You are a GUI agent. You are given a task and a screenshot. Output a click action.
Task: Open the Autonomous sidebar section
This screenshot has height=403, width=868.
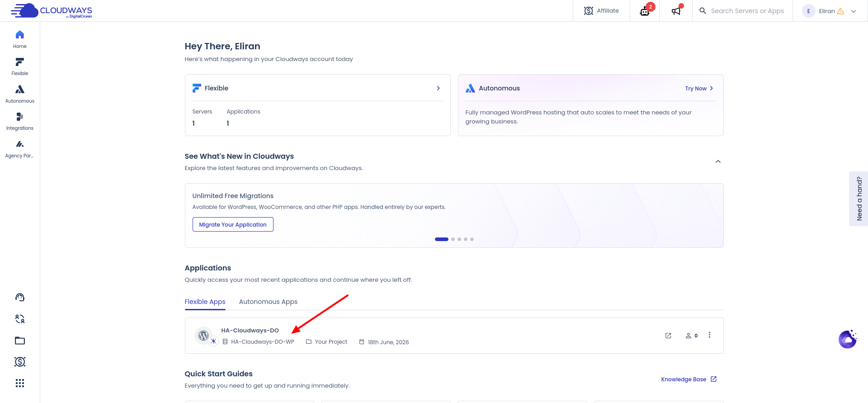click(x=20, y=94)
